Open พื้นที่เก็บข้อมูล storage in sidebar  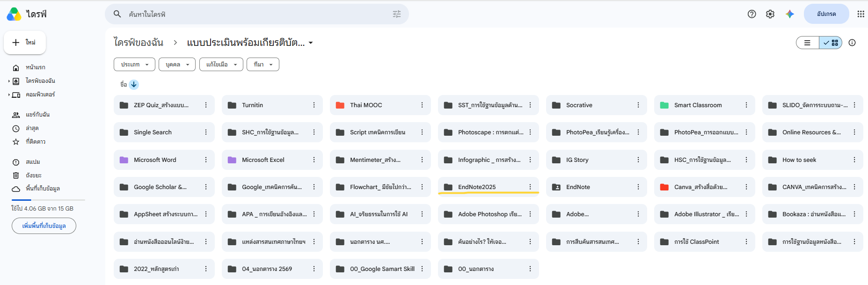click(43, 189)
